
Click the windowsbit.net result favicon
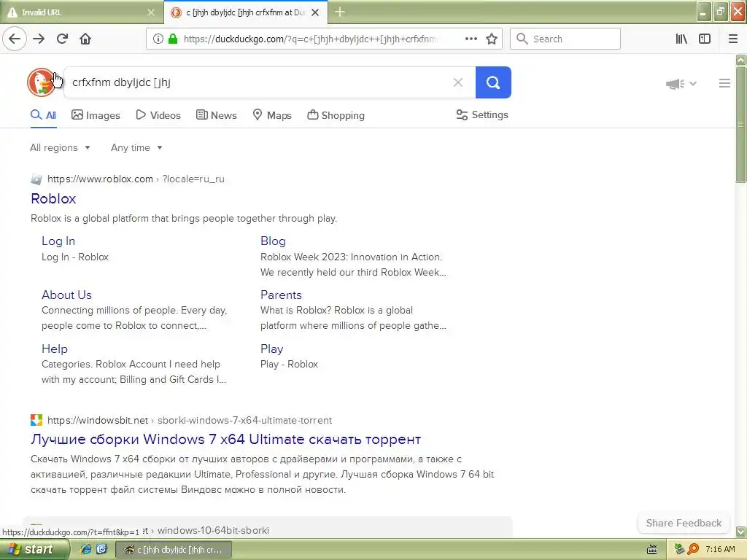pos(36,420)
